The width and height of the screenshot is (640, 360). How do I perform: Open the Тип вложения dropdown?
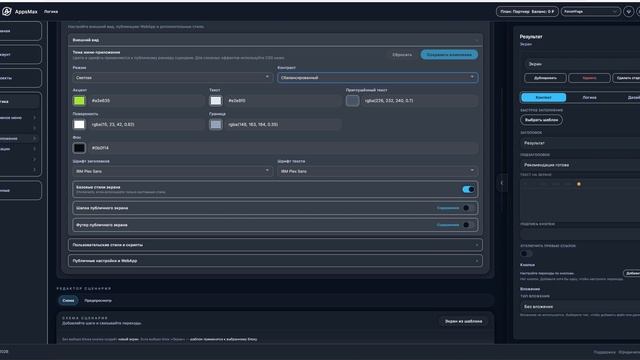[580, 307]
